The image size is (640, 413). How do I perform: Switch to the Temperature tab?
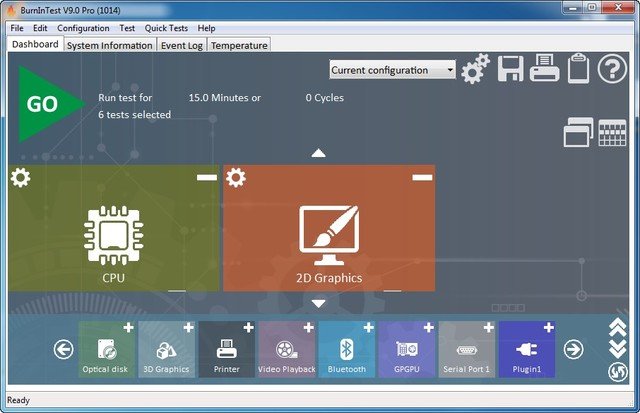tap(239, 45)
